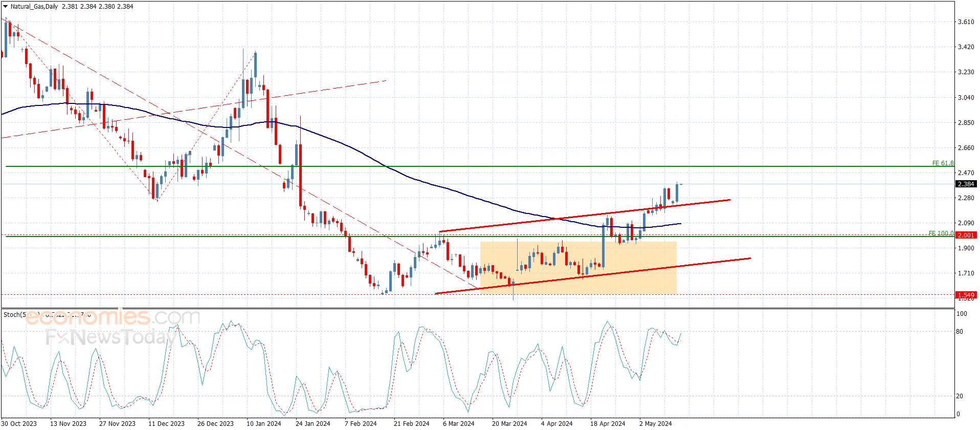
Task: Click the triangle arrow beside Natural_Gas,Daily title
Action: tap(6, 7)
